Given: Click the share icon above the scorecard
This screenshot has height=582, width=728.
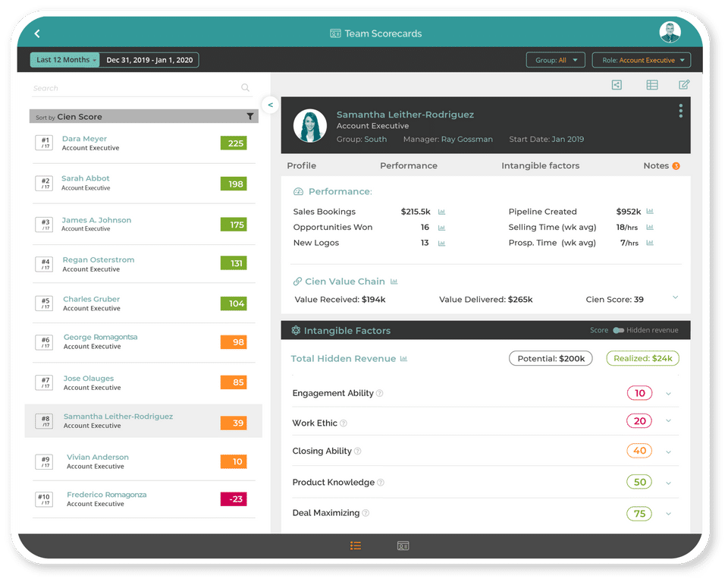Looking at the screenshot, I should [617, 84].
